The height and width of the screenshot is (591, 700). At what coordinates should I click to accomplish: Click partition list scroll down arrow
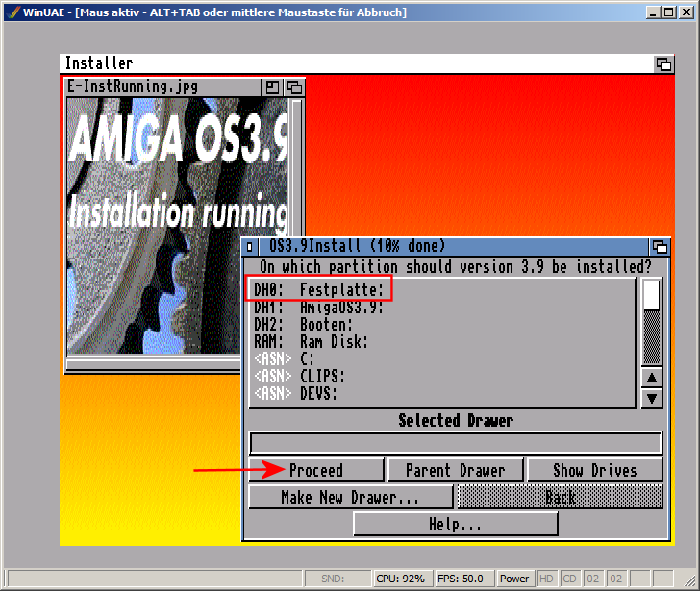pos(652,398)
